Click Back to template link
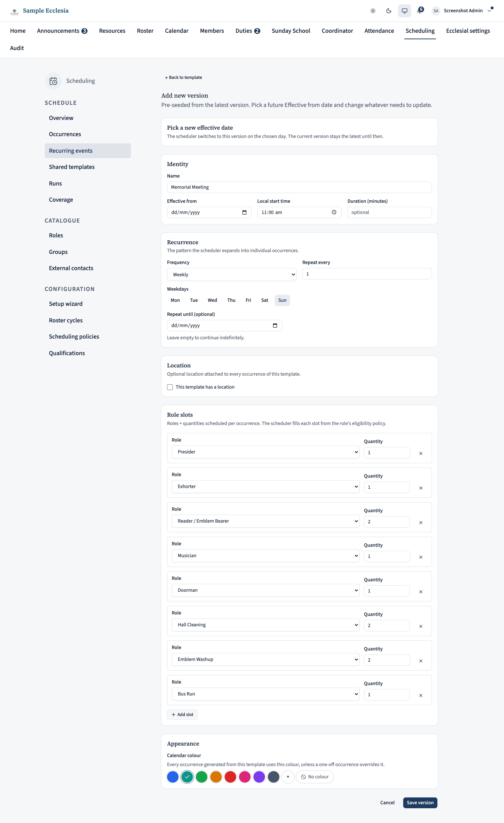 [x=184, y=77]
